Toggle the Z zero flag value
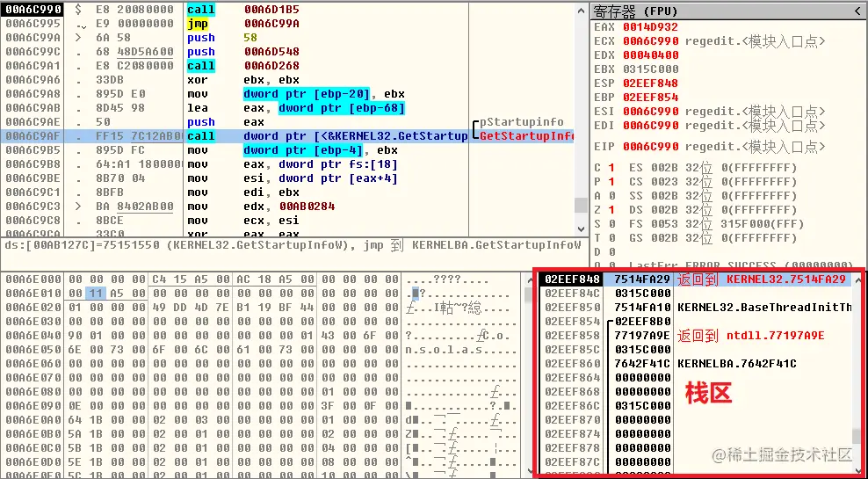 pyautogui.click(x=611, y=210)
